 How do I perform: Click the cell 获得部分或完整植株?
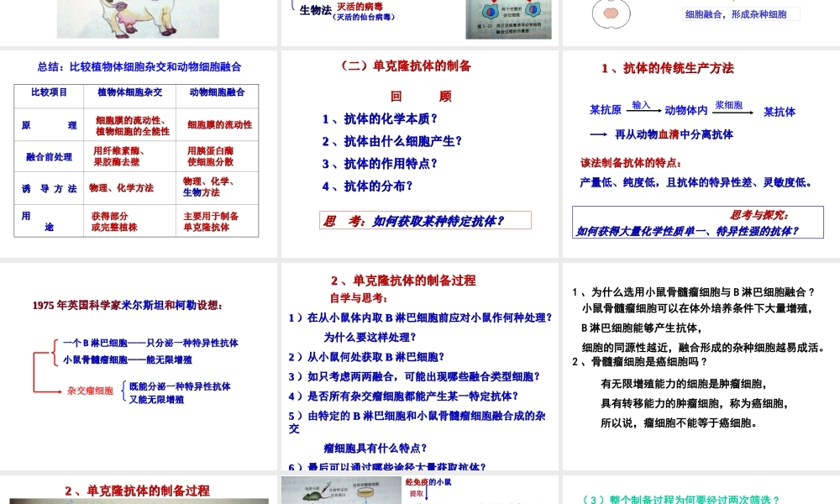pyautogui.click(x=114, y=222)
